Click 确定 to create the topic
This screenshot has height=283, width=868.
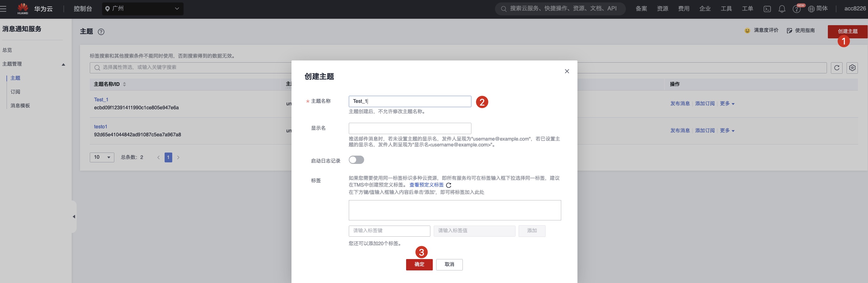point(419,265)
